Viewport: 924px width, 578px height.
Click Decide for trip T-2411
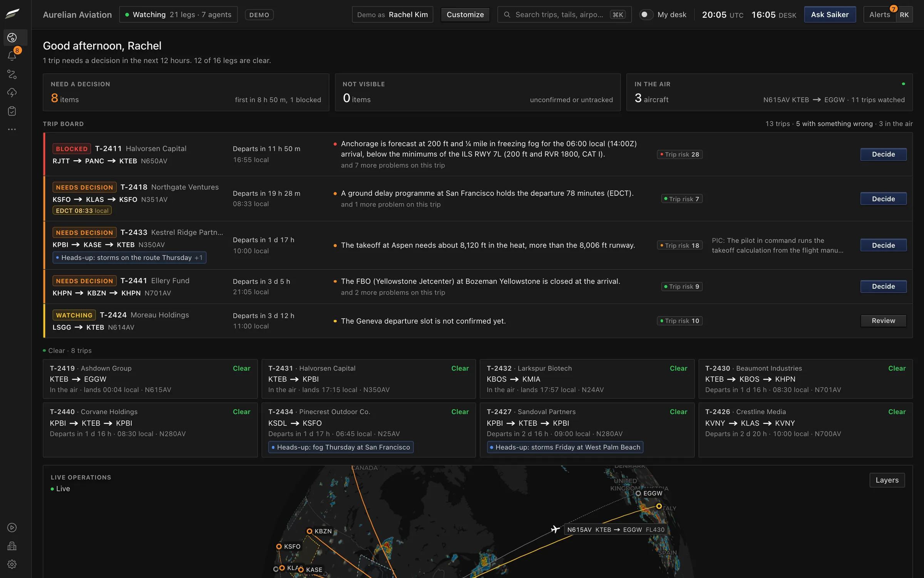[883, 154]
